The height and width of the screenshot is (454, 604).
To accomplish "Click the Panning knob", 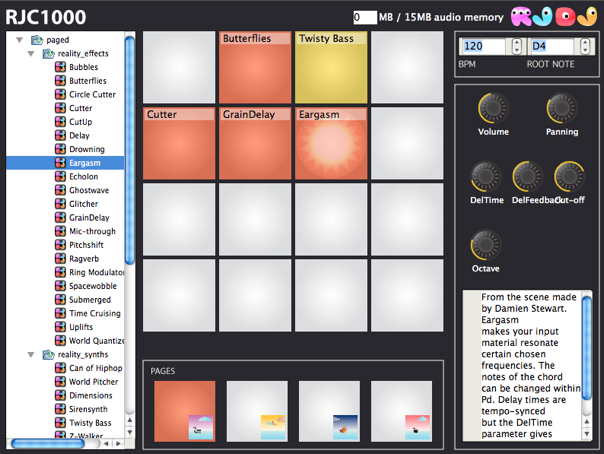I will tap(561, 108).
